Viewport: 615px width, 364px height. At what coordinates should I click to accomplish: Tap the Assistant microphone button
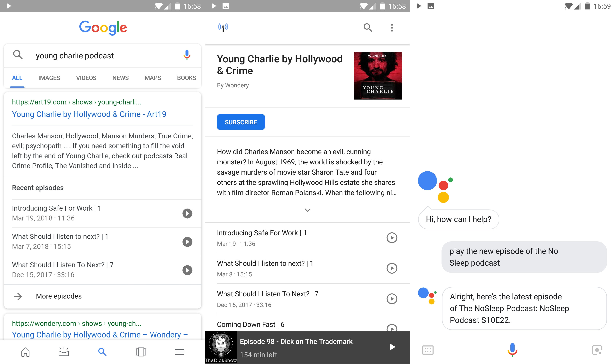512,350
